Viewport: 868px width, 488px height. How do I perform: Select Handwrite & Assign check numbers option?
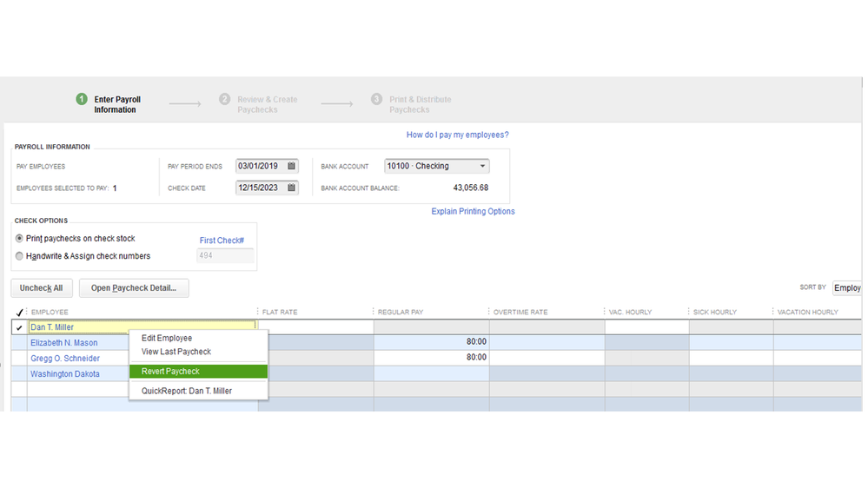click(19, 256)
